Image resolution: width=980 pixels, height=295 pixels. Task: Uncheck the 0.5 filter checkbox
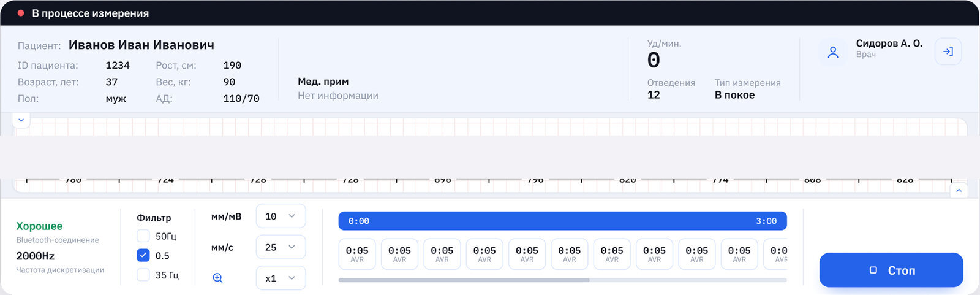point(143,255)
